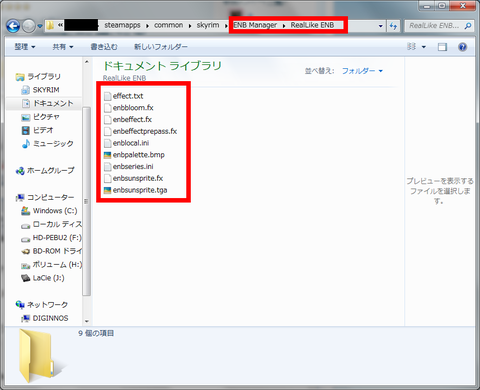Viewport: 480px width, 390px height.
Task: Click 新しいフォルダー (New folder) button
Action: [161, 47]
